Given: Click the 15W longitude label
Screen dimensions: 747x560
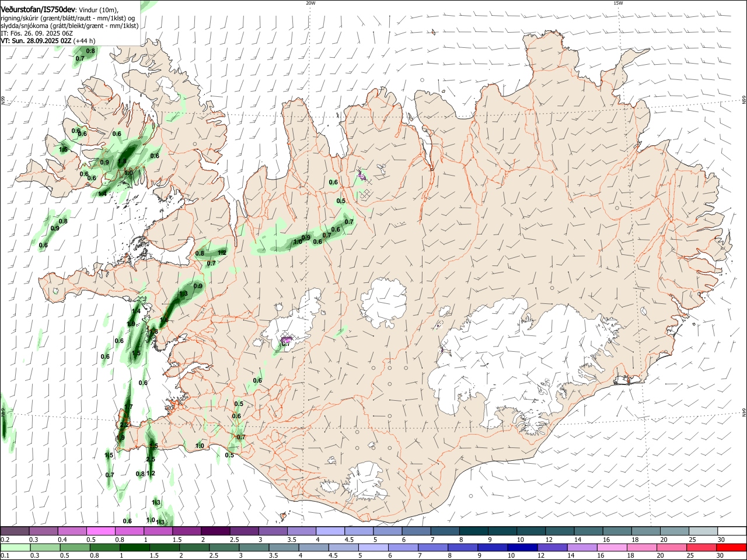Looking at the screenshot, I should point(617,3).
